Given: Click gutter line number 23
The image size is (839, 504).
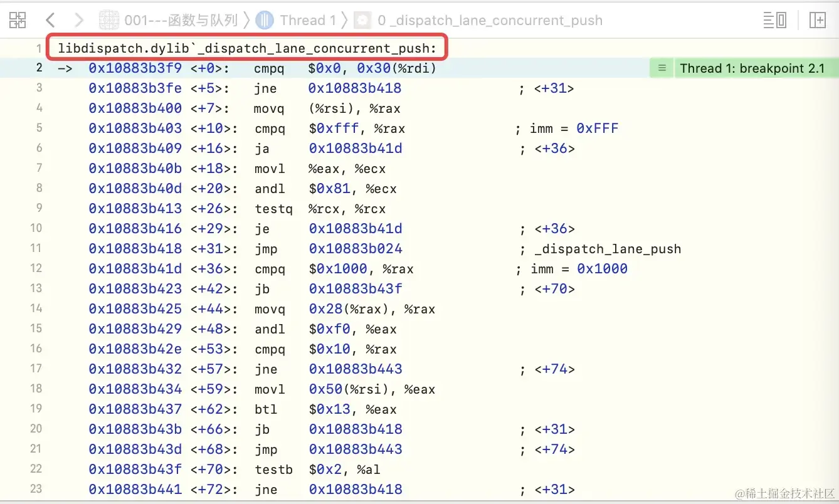Looking at the screenshot, I should (x=36, y=489).
